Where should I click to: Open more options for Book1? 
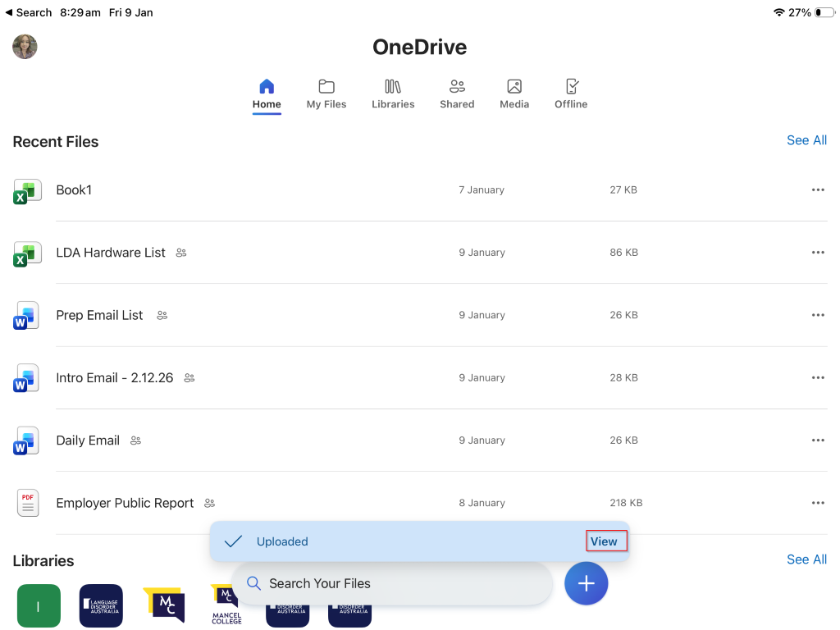(818, 189)
